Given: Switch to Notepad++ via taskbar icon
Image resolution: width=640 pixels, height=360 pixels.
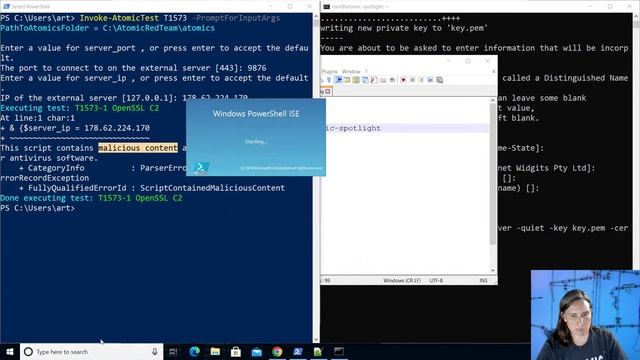Looking at the screenshot, I should [x=318, y=352].
